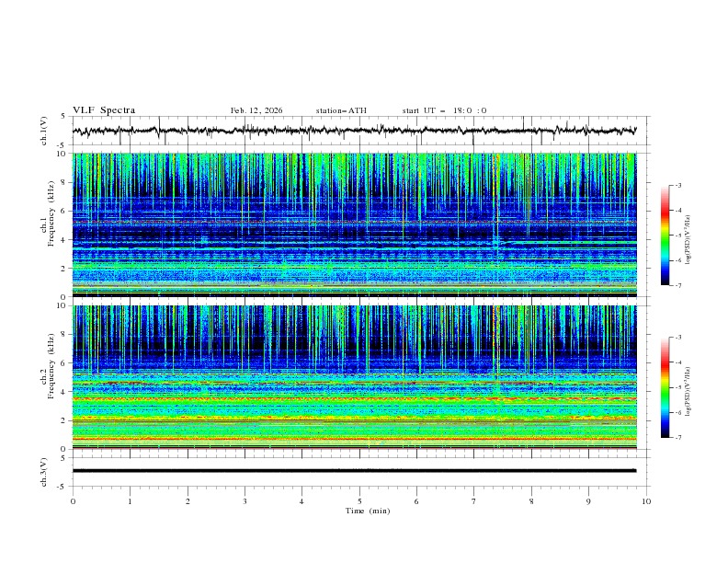Viewport: 728px width, 563px height.
Task: Click the ch.2 spectrogram panel
Action: coord(355,377)
